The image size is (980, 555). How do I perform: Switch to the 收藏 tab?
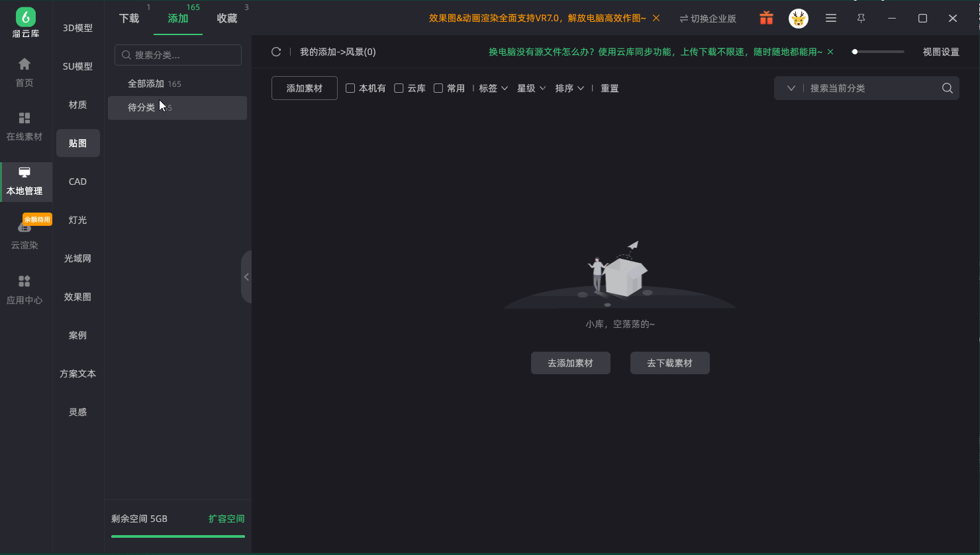(227, 19)
